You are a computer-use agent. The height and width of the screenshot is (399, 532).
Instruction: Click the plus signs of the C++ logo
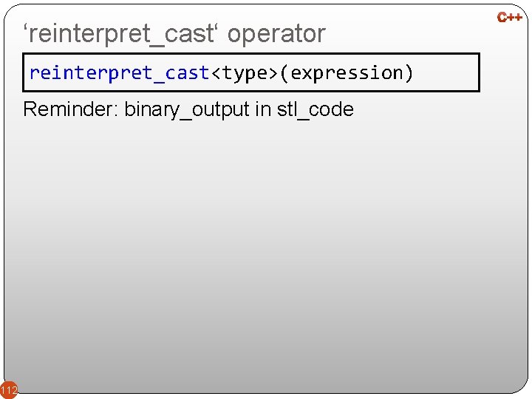click(515, 16)
